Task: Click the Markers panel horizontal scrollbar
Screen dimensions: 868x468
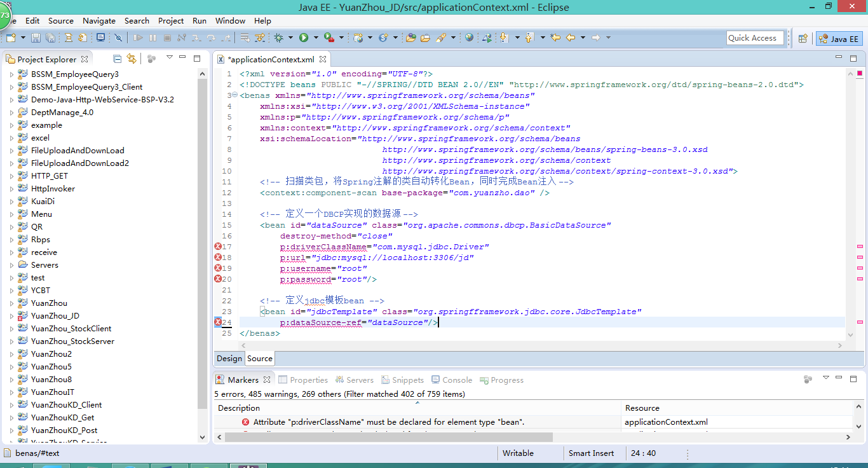Action: tap(388, 437)
